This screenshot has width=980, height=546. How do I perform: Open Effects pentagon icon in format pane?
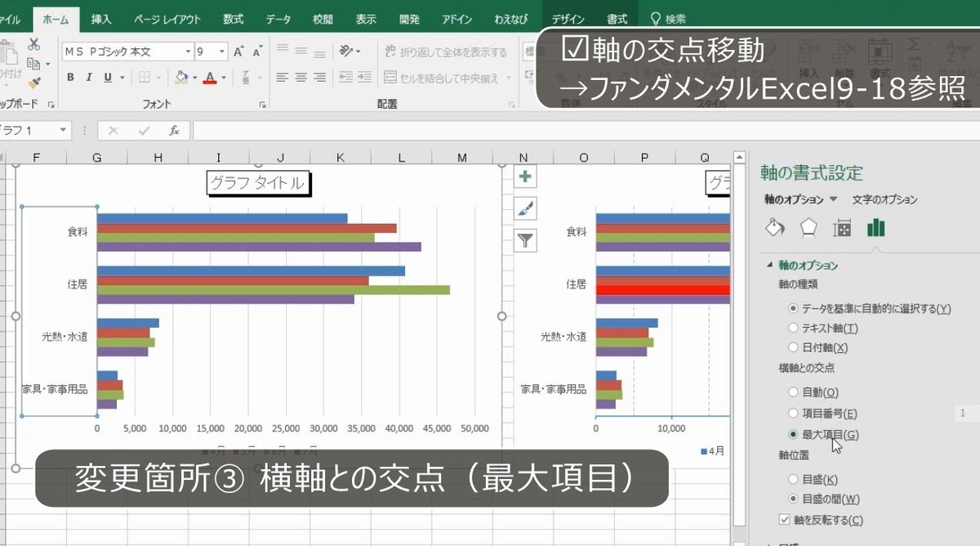coord(808,228)
